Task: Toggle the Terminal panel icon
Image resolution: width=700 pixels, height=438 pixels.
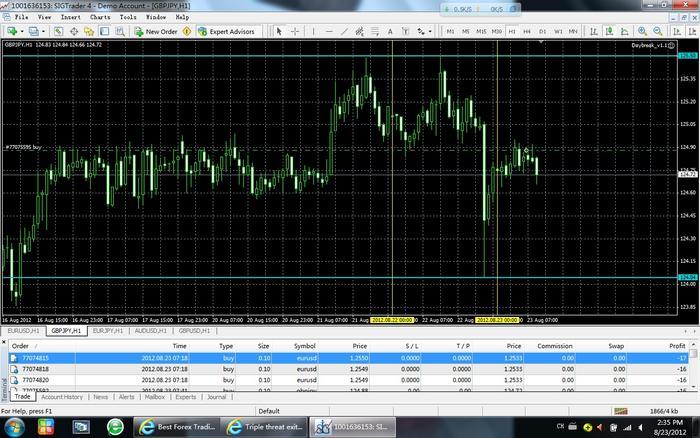Action: coord(104,31)
